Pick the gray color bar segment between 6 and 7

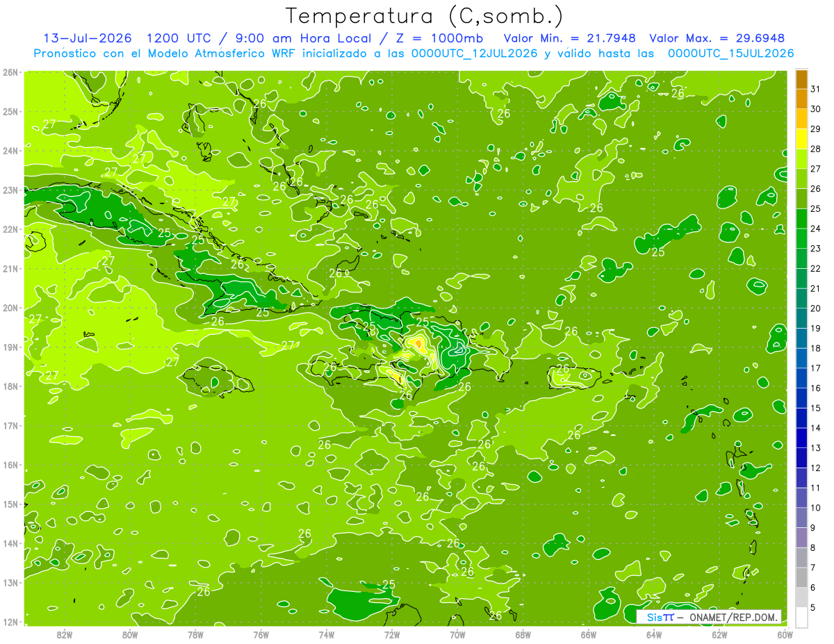tap(801, 577)
